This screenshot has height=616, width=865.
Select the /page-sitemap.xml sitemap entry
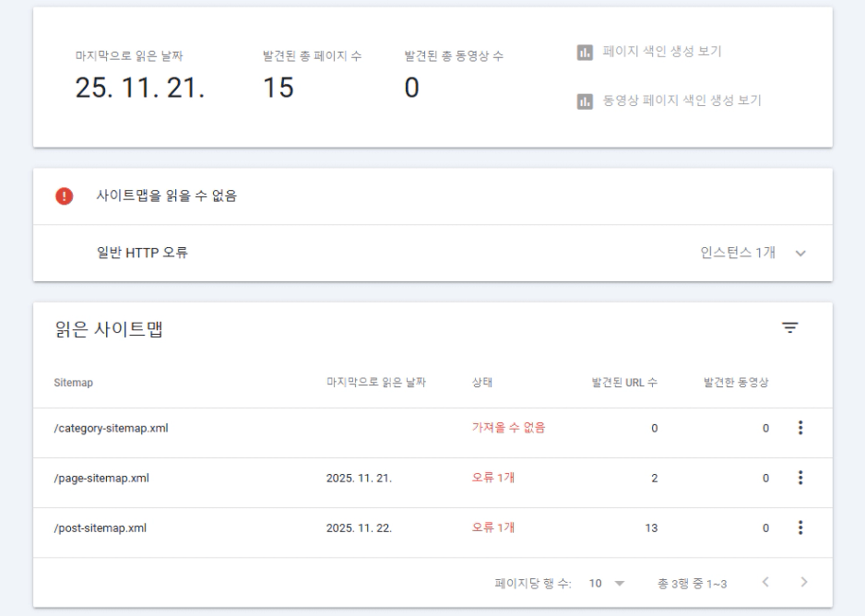pos(102,478)
